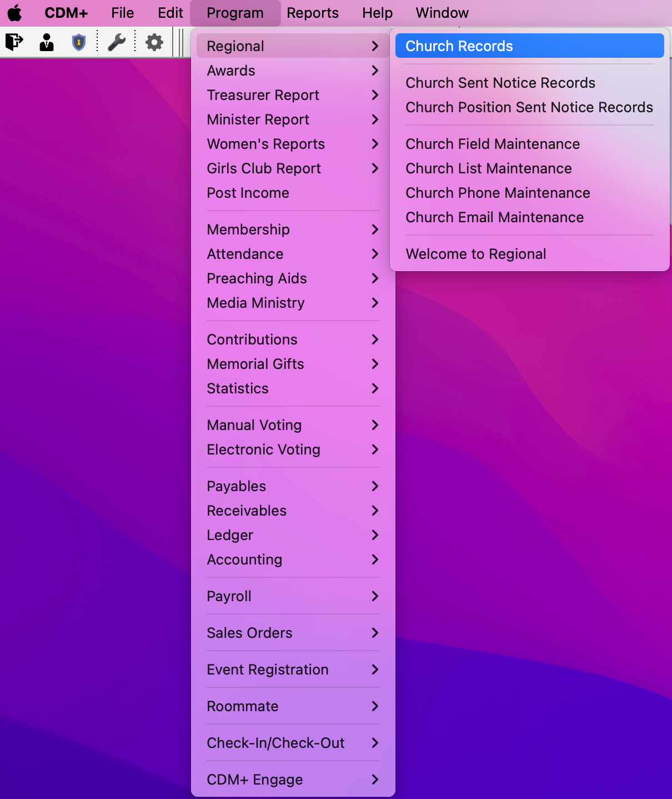Viewport: 672px width, 799px height.
Task: Expand the Contributions submenu
Action: point(252,339)
